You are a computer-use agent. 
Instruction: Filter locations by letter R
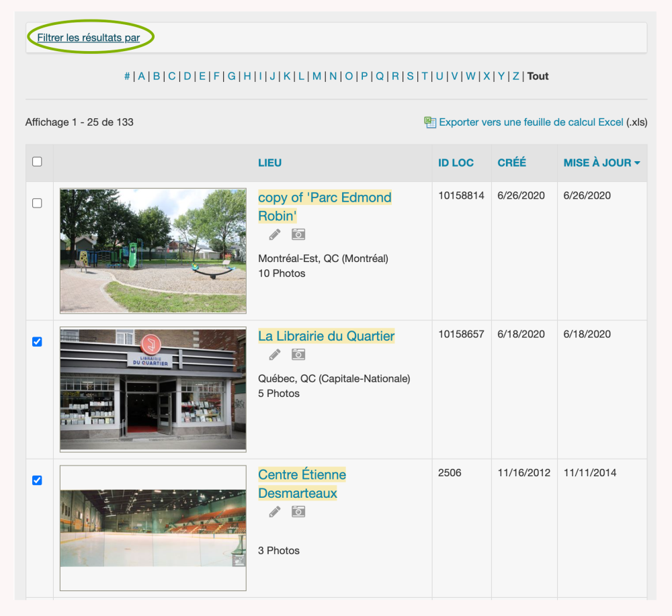point(395,77)
